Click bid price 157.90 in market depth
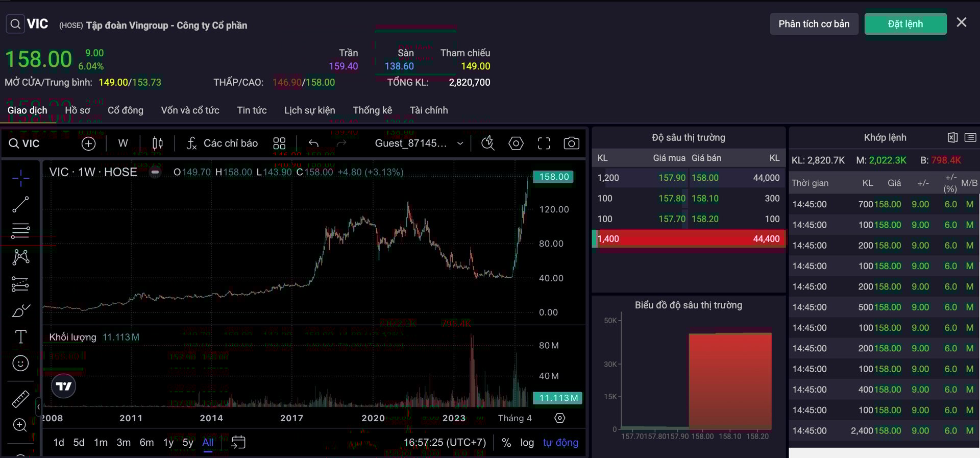980x458 pixels. click(672, 178)
